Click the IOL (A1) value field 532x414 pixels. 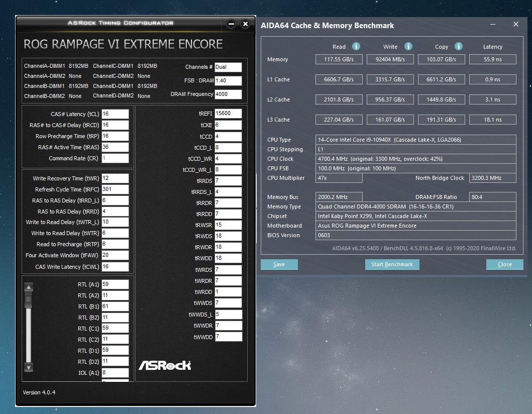click(x=116, y=373)
